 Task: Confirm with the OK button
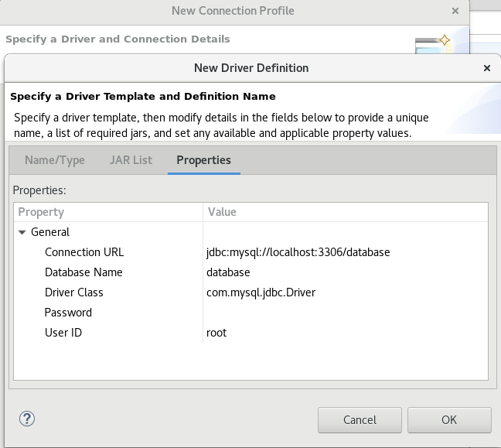tap(449, 420)
